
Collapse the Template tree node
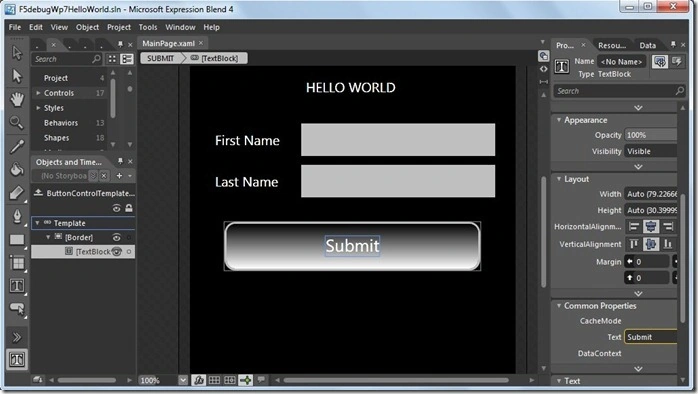[37, 223]
